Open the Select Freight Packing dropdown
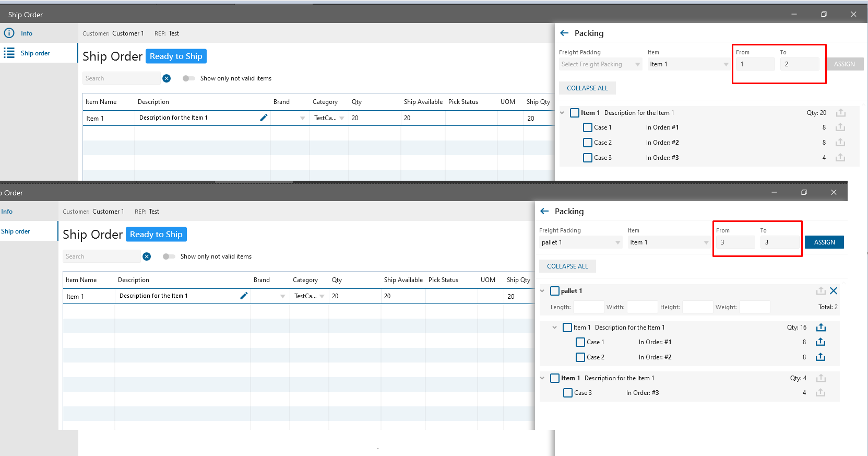Image resolution: width=868 pixels, height=456 pixels. [600, 64]
